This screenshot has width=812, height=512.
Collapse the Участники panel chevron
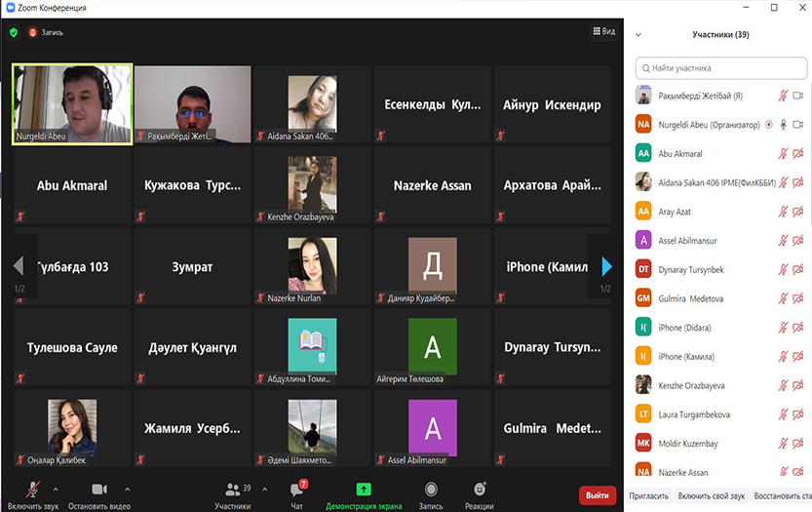pos(638,34)
